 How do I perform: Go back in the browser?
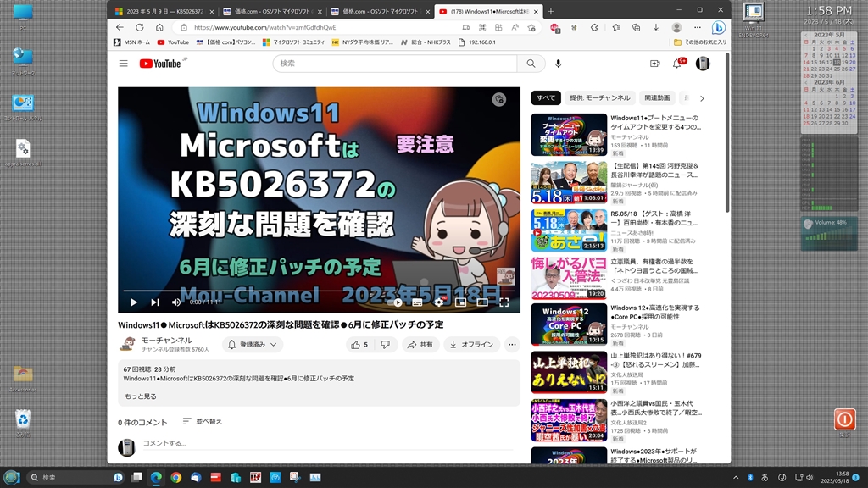[x=120, y=27]
